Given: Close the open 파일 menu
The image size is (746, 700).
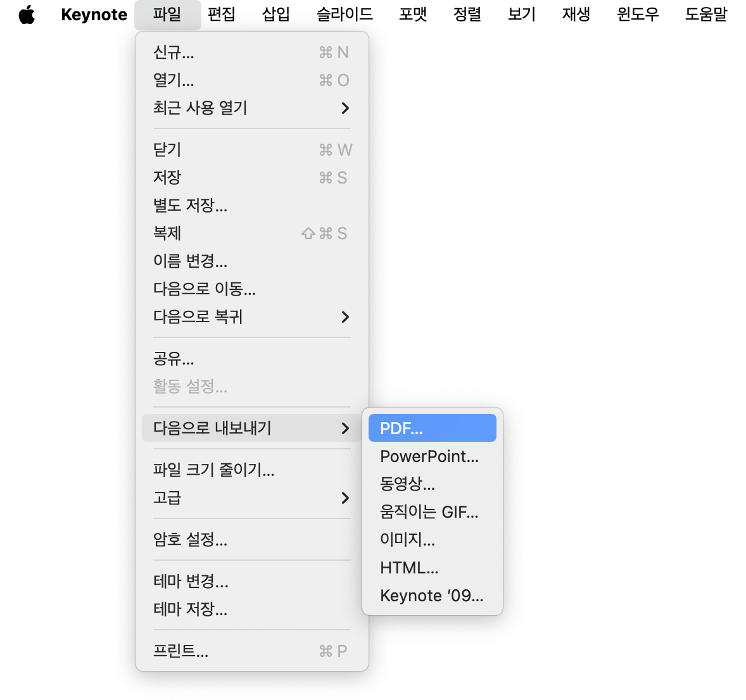Looking at the screenshot, I should click(x=167, y=15).
